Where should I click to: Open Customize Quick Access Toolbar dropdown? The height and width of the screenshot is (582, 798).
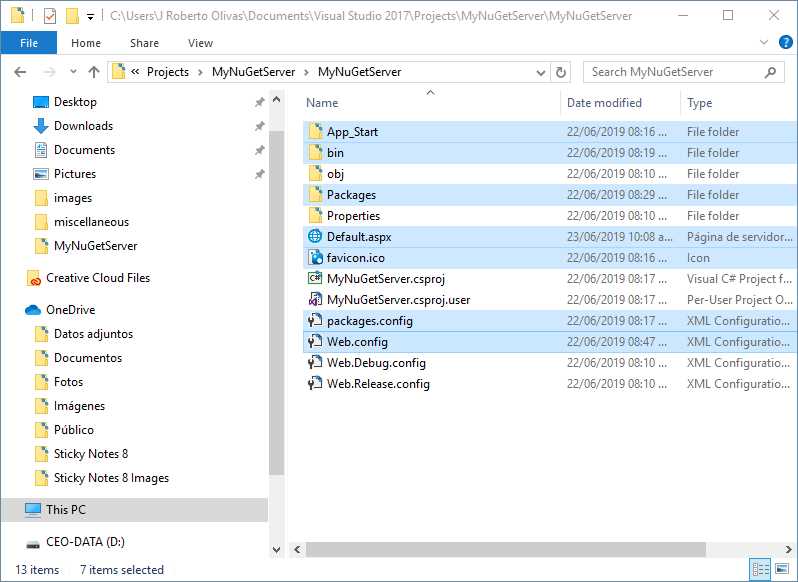[x=90, y=17]
